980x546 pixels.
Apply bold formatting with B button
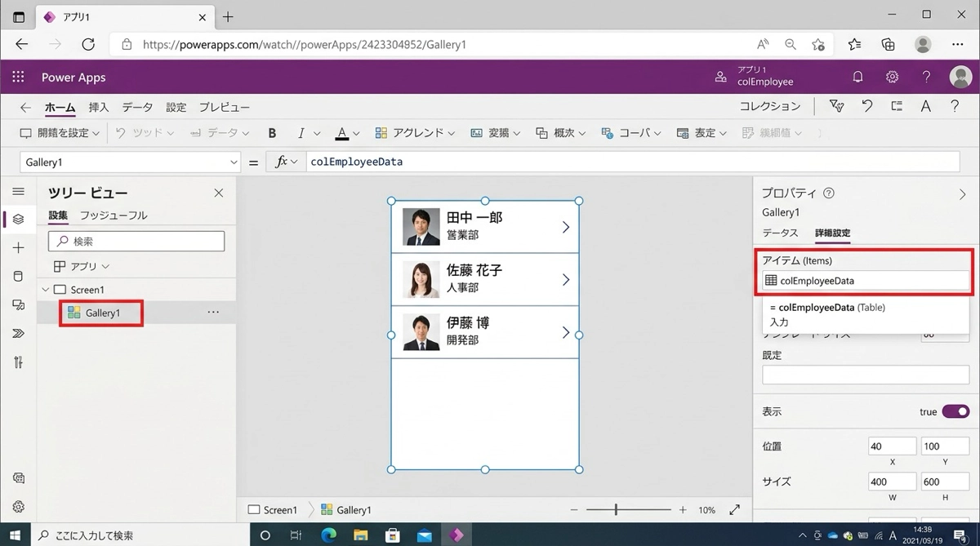click(272, 133)
